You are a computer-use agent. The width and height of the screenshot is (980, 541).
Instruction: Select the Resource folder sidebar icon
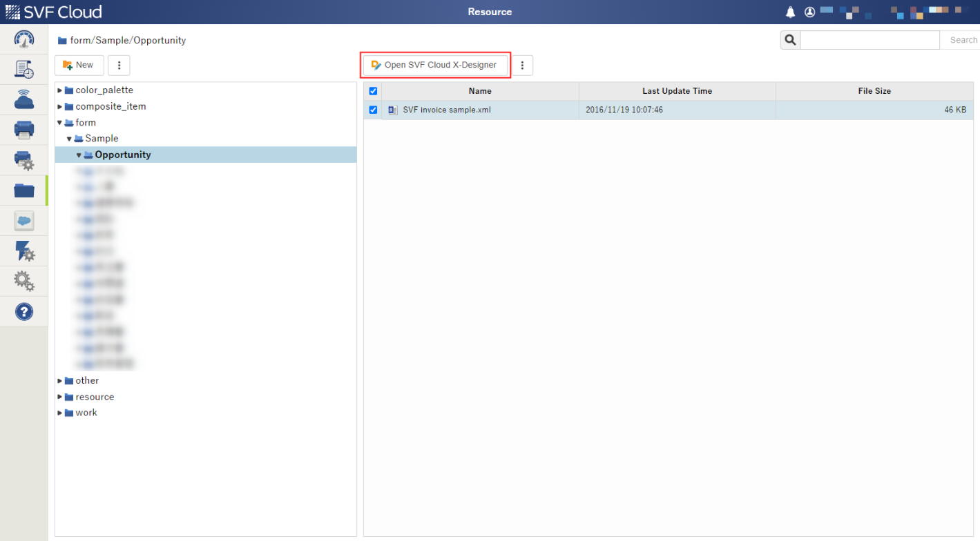pos(24,190)
